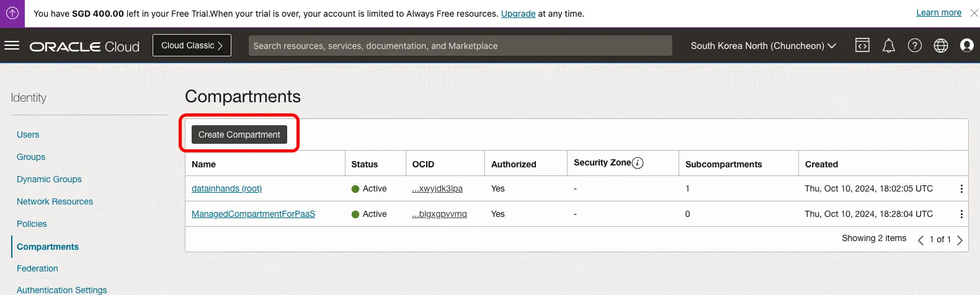Click the Create Compartment button
Screen dimensions: 980x295
pos(239,134)
